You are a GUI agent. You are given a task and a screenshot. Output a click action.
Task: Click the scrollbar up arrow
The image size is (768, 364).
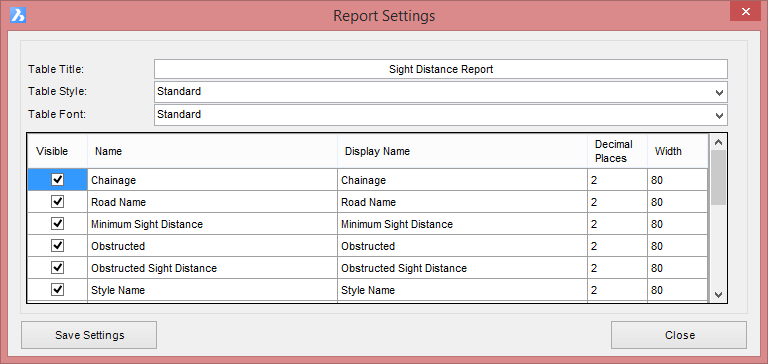click(x=719, y=143)
